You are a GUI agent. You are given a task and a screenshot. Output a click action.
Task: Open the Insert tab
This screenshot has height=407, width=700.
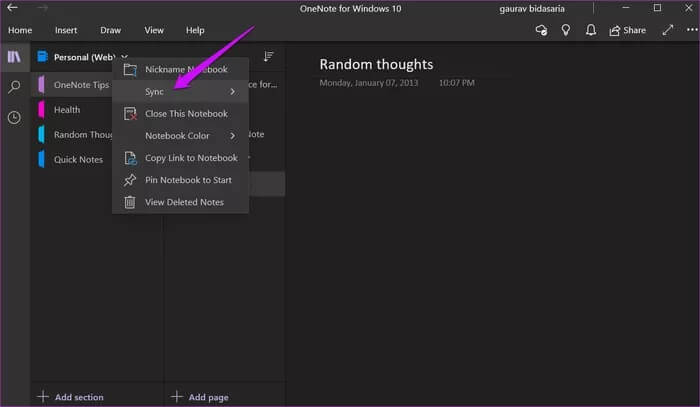coord(66,30)
